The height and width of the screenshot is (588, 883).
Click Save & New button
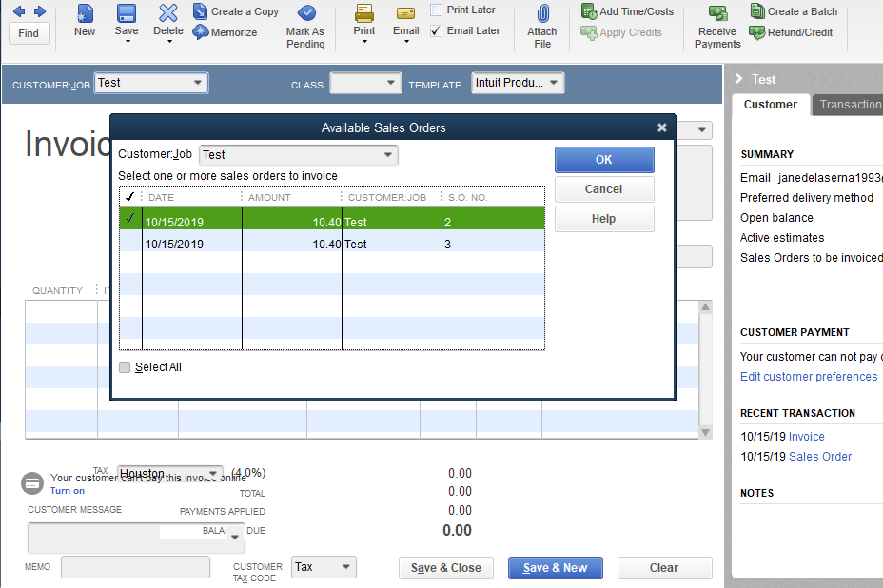(556, 568)
